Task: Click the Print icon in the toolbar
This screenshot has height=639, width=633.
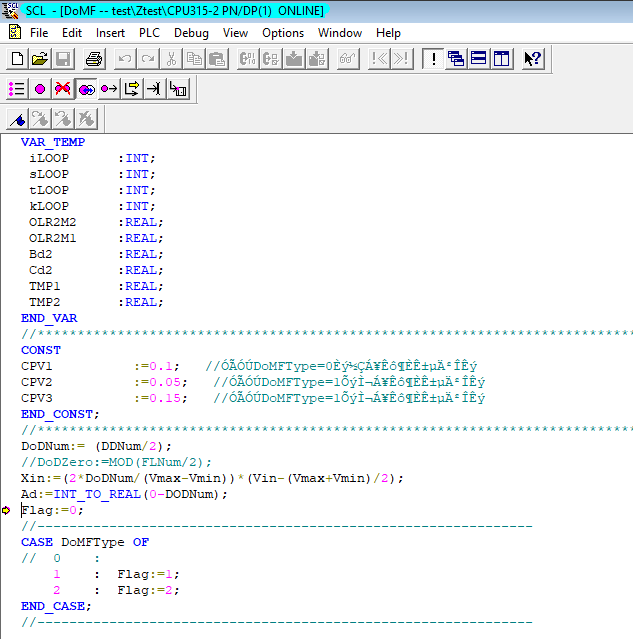Action: (x=94, y=59)
